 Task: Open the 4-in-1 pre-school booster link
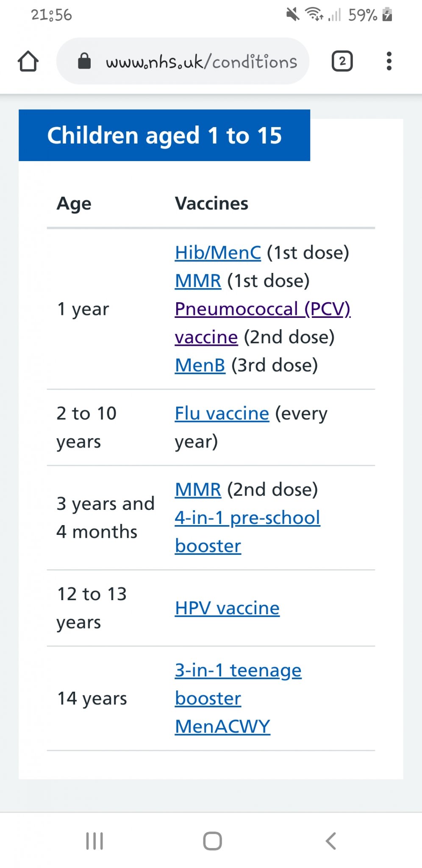[247, 518]
